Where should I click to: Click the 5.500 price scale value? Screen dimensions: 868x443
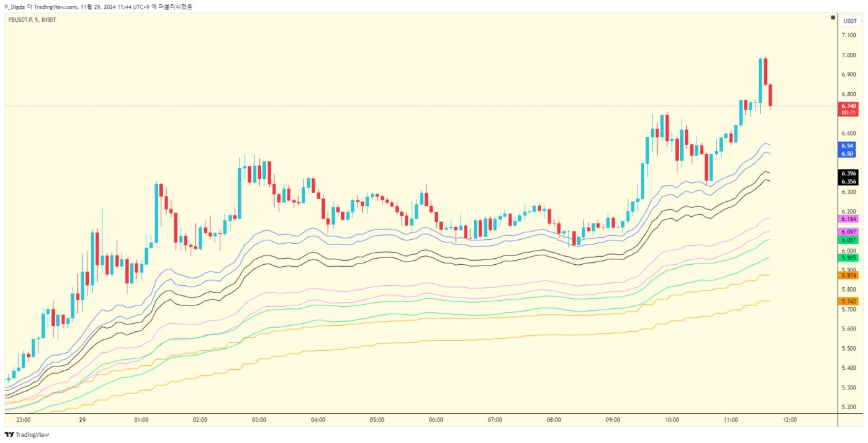(x=849, y=349)
